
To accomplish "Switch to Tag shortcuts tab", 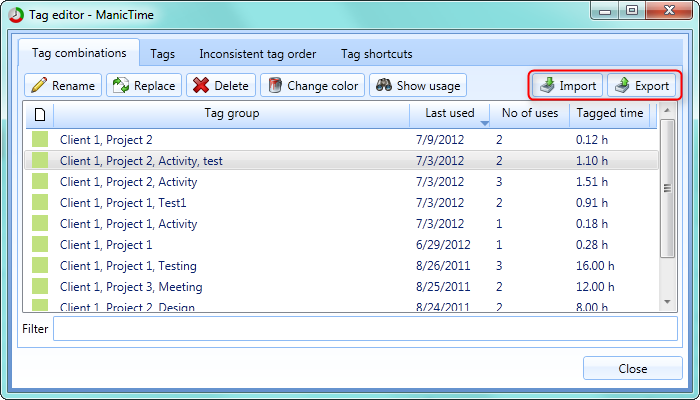I will pos(376,54).
